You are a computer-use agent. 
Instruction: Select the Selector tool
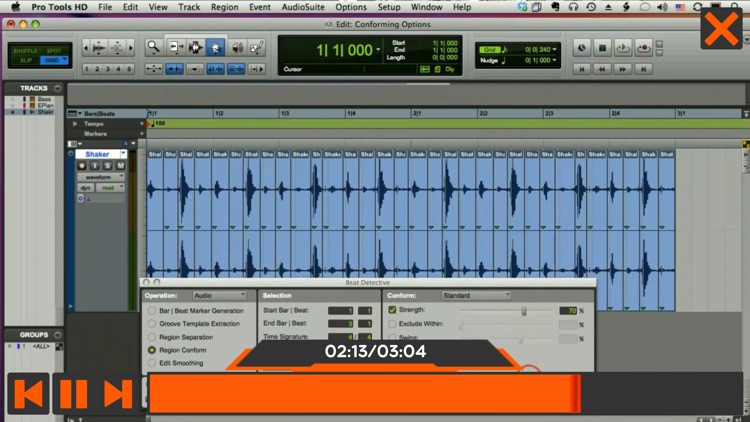195,47
